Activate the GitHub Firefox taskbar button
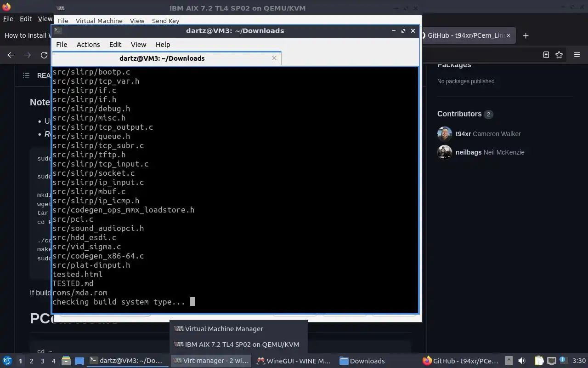 pos(461,361)
